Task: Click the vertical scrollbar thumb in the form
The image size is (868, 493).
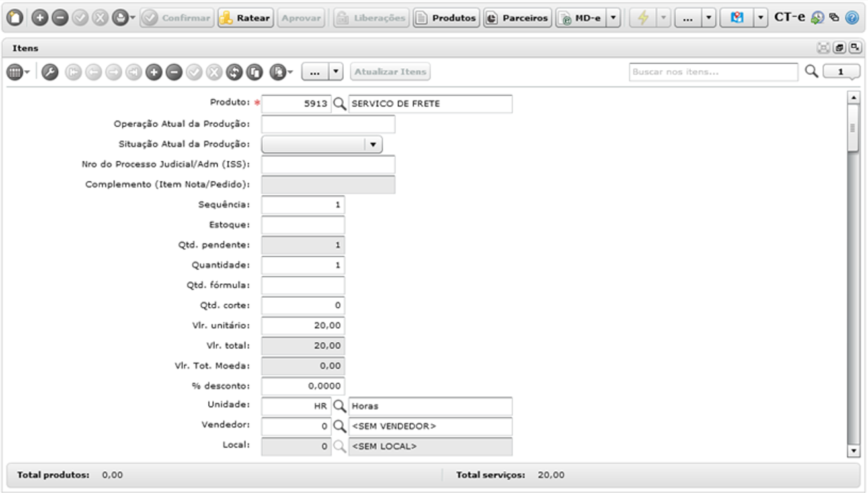Action: click(853, 127)
